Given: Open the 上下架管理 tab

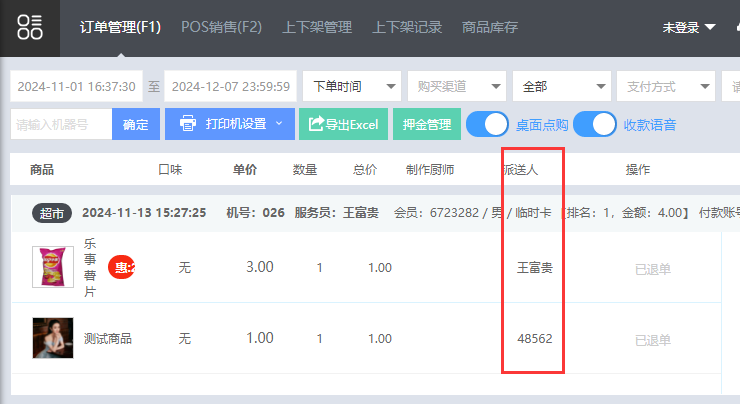Looking at the screenshot, I should coord(317,27).
